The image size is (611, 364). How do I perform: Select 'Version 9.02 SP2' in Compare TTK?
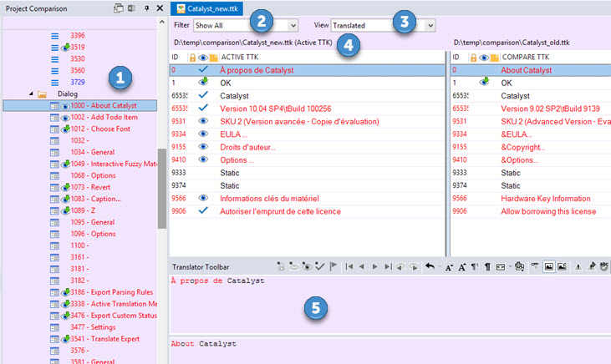[550, 109]
